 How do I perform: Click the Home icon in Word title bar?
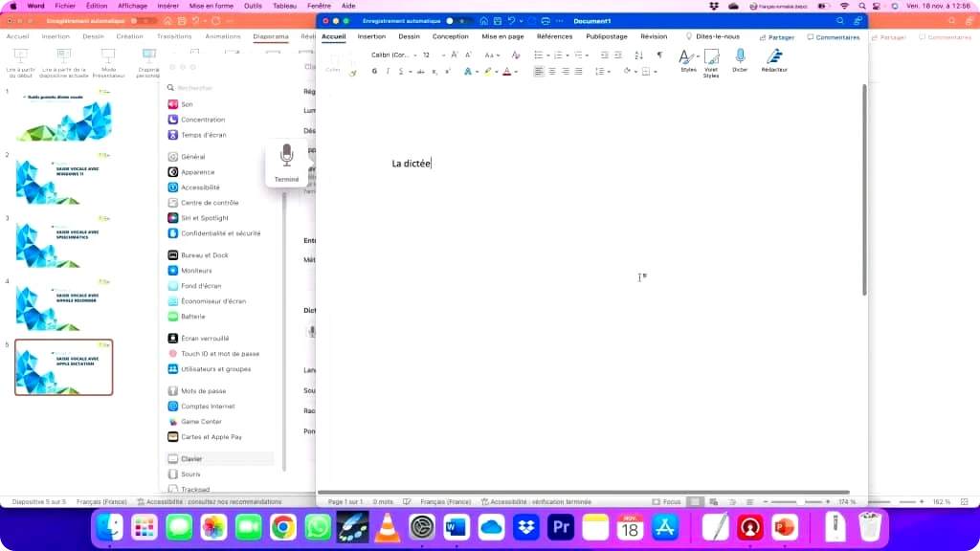pos(483,21)
